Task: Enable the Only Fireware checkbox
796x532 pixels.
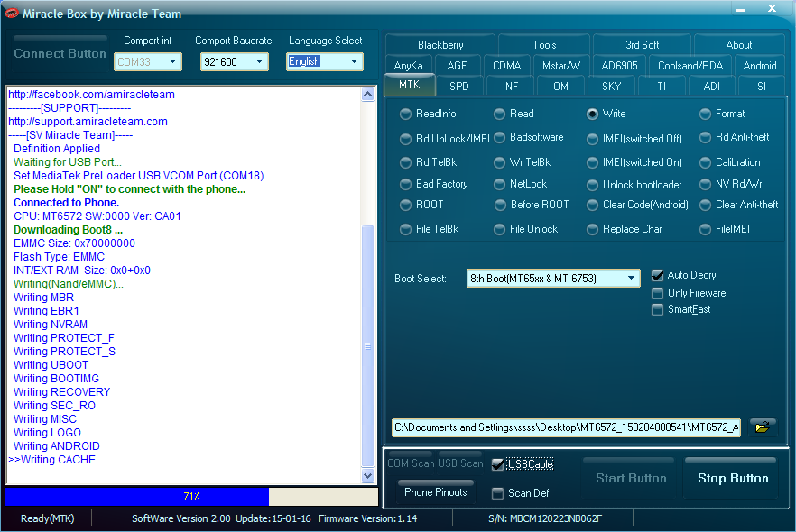Action: pyautogui.click(x=657, y=293)
